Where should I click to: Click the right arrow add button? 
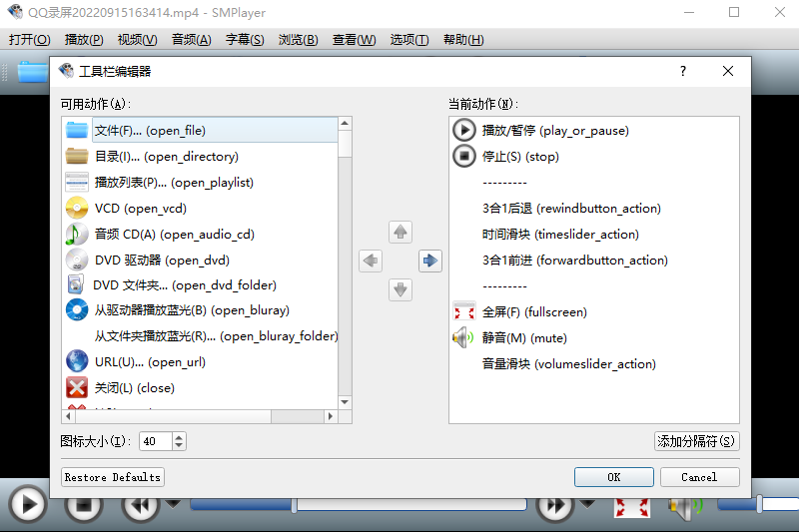[x=430, y=261]
